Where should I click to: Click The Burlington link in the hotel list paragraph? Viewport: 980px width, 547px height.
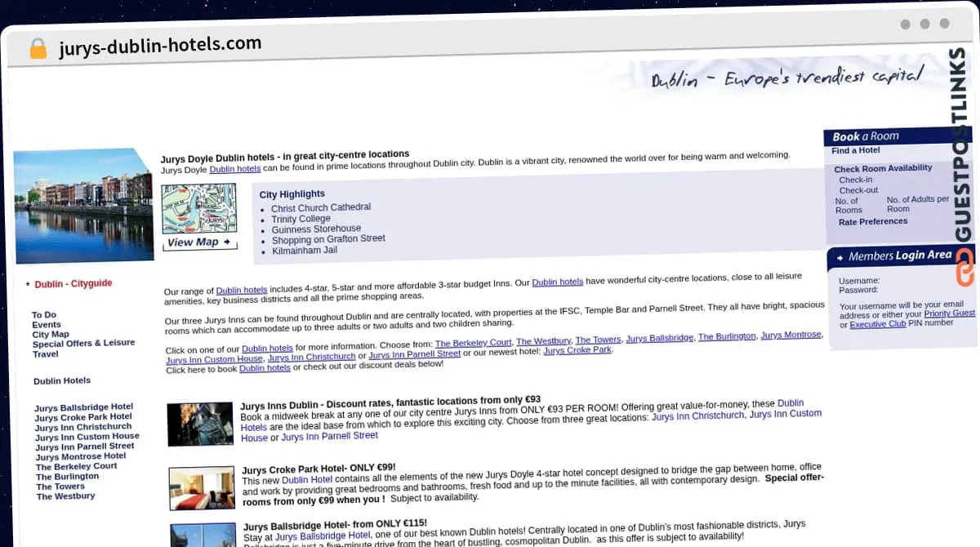727,336
